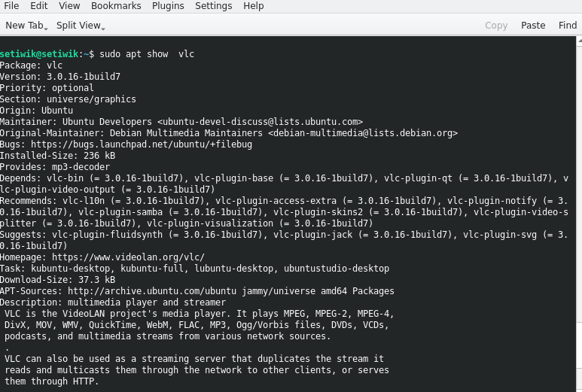The height and width of the screenshot is (392, 582).
Task: Click the Copy toolbar button
Action: (x=496, y=26)
